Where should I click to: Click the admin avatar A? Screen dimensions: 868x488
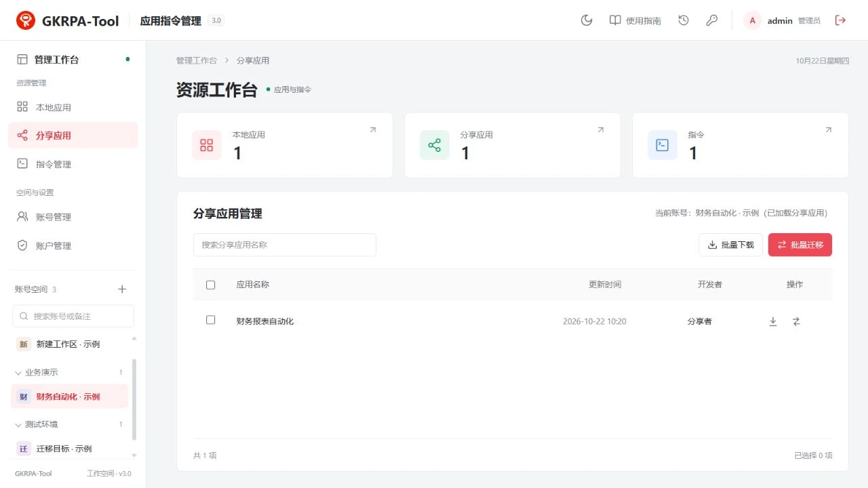[x=752, y=20]
